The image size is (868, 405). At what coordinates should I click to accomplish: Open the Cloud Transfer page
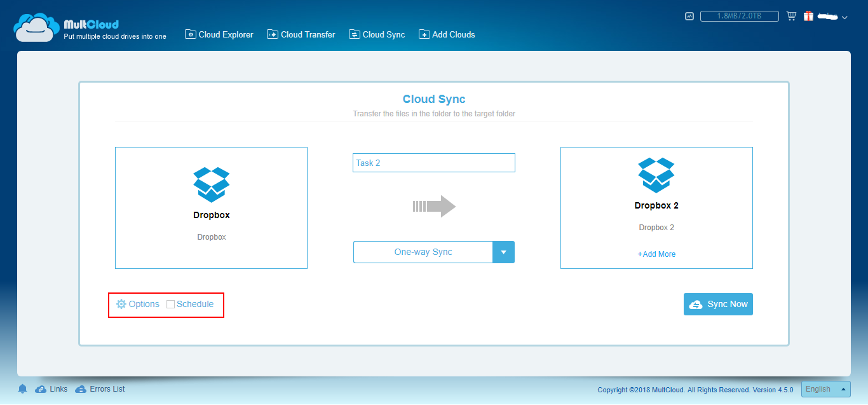(301, 34)
